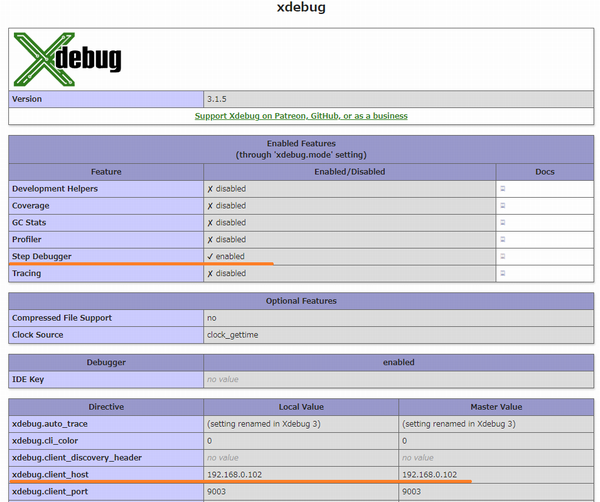The height and width of the screenshot is (502, 600).
Task: Click local value 0 of xdebug.cli_color
Action: [x=209, y=441]
